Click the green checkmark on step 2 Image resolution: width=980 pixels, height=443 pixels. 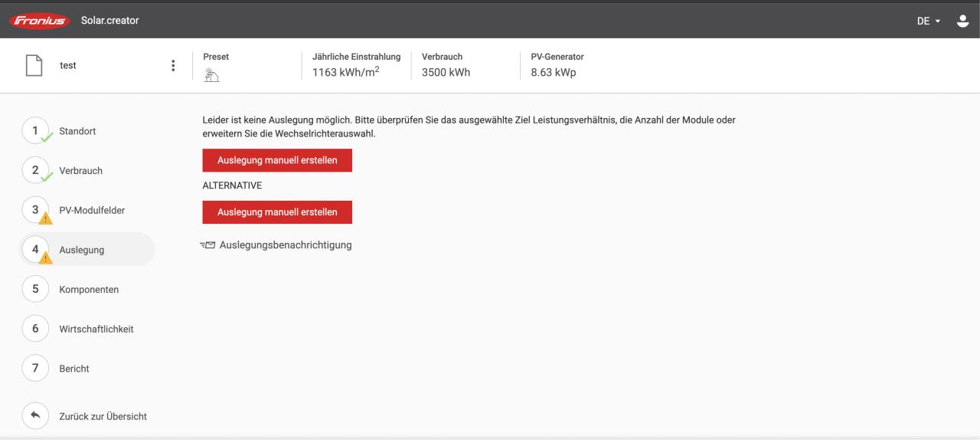(x=46, y=179)
